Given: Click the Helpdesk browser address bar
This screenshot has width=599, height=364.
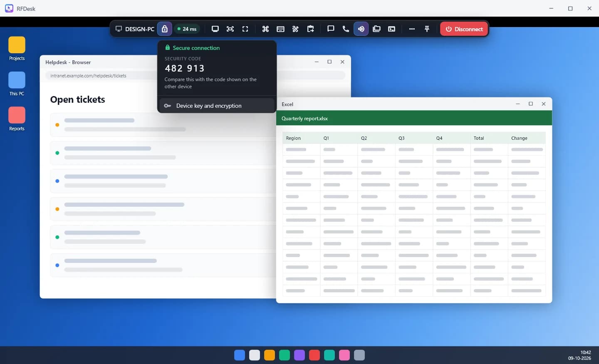Looking at the screenshot, I should [195, 75].
